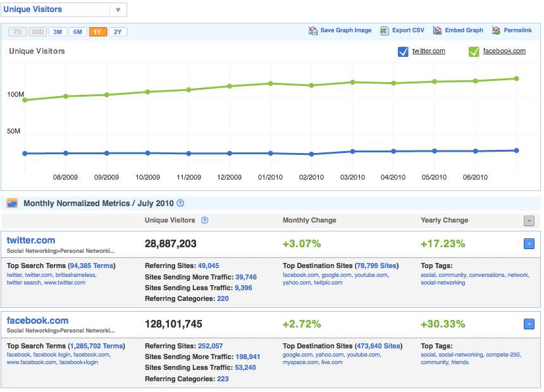Click the Export CSV spreadsheet icon
The width and height of the screenshot is (544, 392).
pyautogui.click(x=385, y=30)
